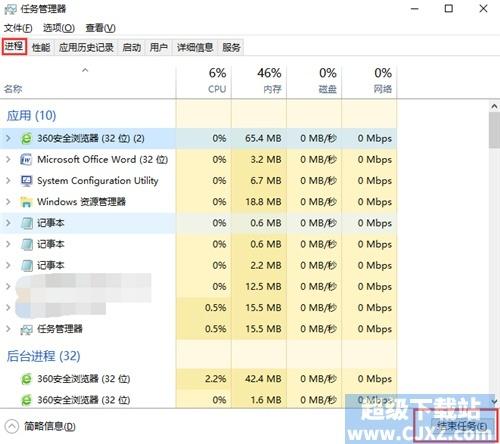Click the System Configuration Utility icon
Image resolution: width=500 pixels, height=444 pixels.
tap(26, 181)
